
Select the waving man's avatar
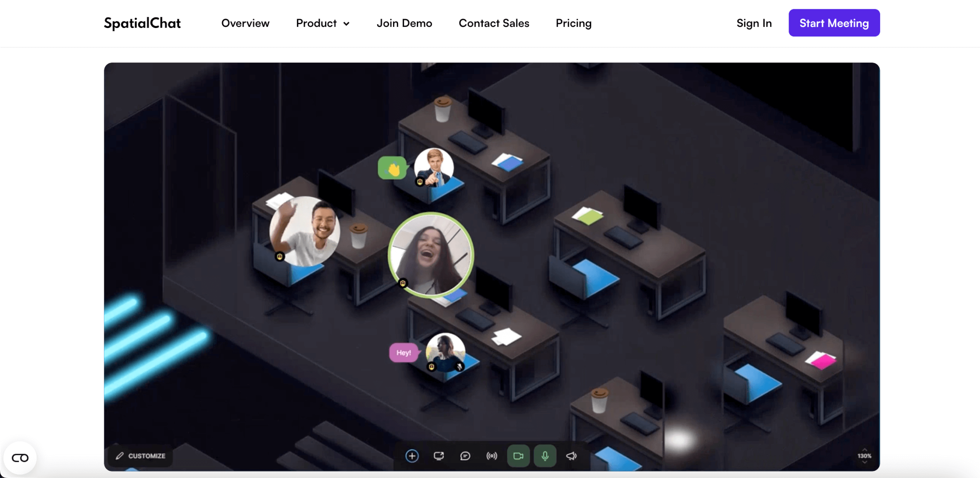point(305,231)
